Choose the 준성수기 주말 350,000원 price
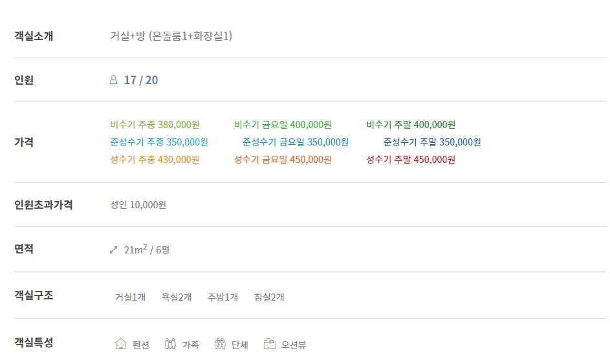Image resolution: width=610 pixels, height=364 pixels. pos(432,142)
